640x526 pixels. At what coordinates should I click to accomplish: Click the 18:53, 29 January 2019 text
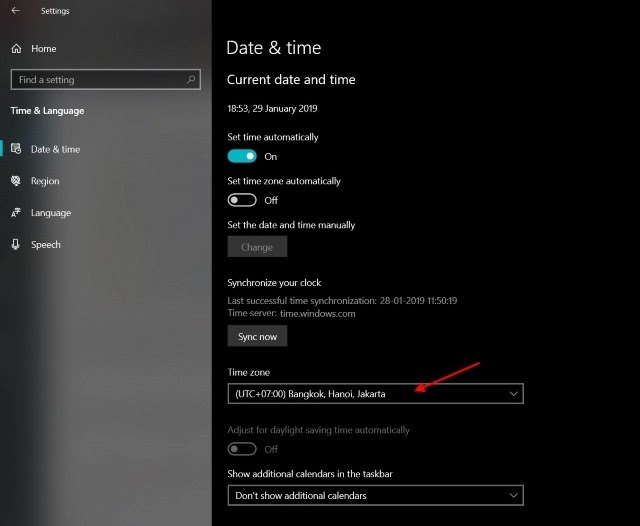272,109
